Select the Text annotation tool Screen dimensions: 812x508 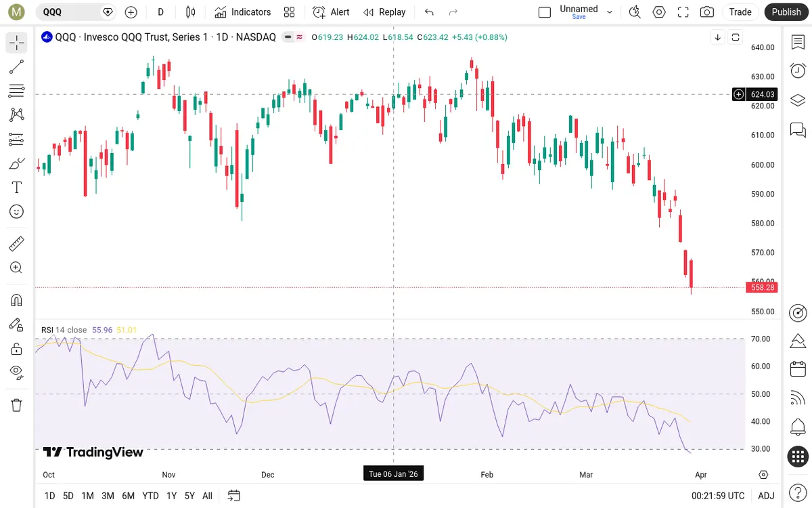point(17,188)
